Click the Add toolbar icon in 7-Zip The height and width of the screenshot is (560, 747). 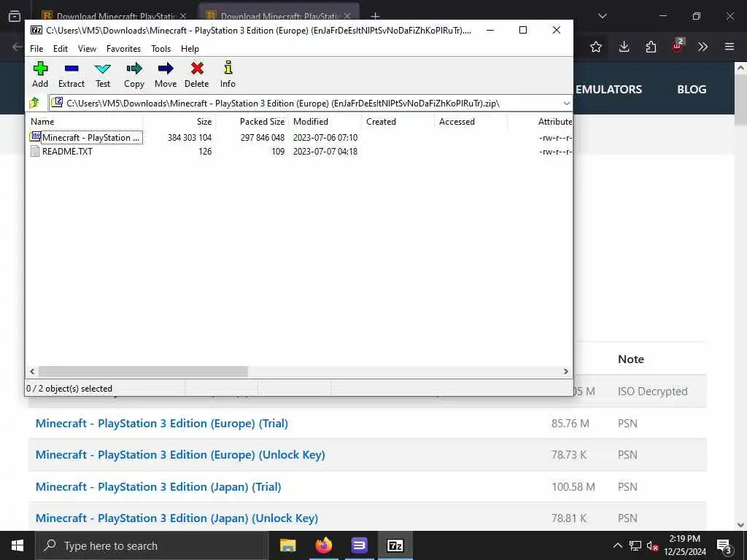[40, 69]
